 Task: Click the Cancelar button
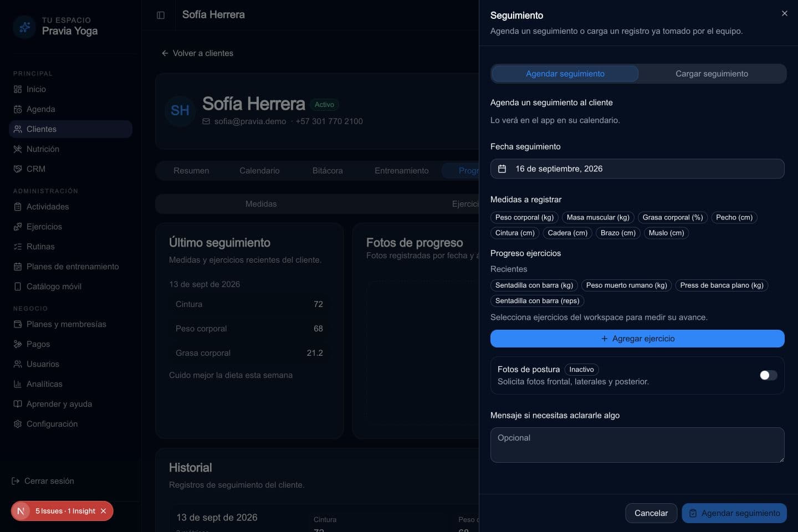tap(651, 513)
